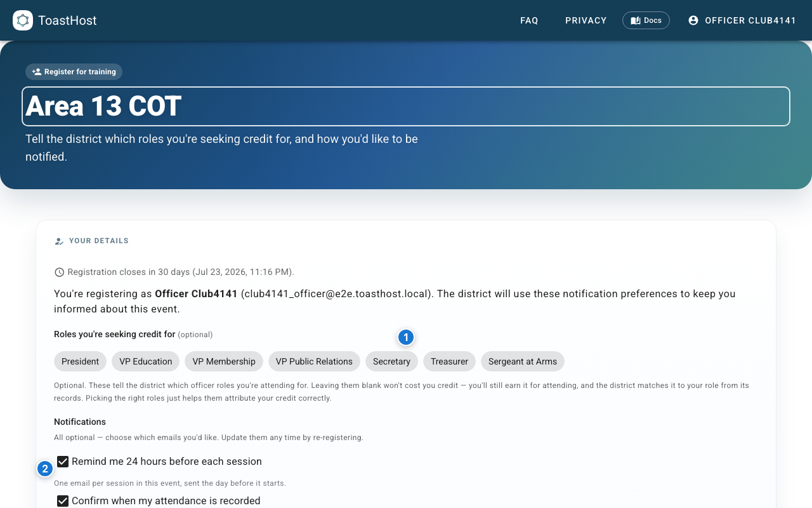Viewport: 812px width, 508px height.
Task: Click the Roles you're seeking credit for label
Action: point(115,334)
